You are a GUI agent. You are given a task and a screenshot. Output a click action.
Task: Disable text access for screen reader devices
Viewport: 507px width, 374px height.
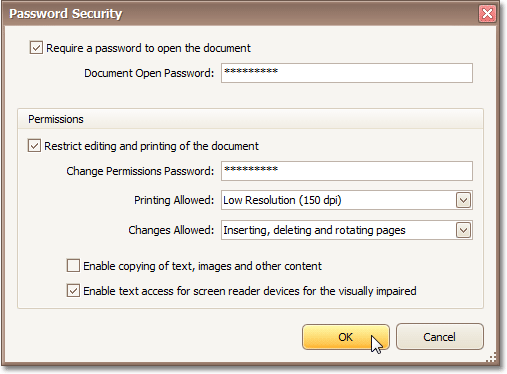pos(73,291)
